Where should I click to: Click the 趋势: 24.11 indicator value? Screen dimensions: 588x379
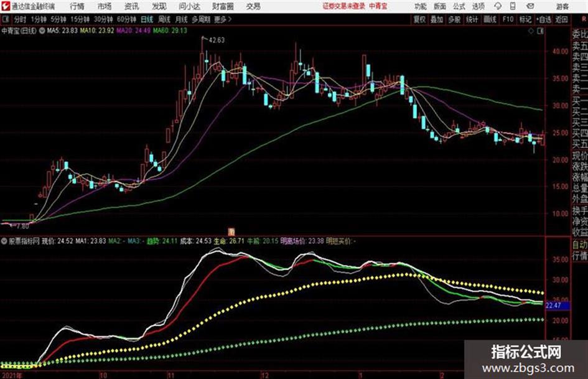162,241
